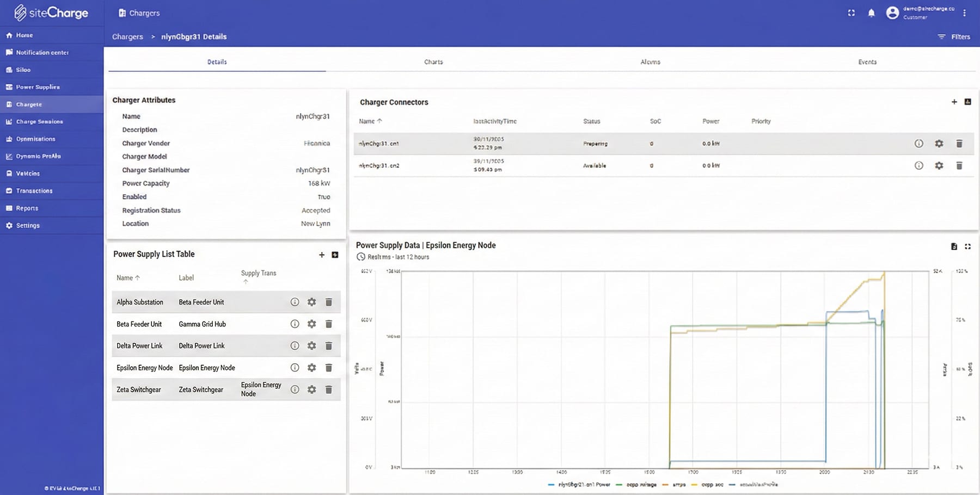Open the Filters panel
980x495 pixels.
[x=954, y=37]
